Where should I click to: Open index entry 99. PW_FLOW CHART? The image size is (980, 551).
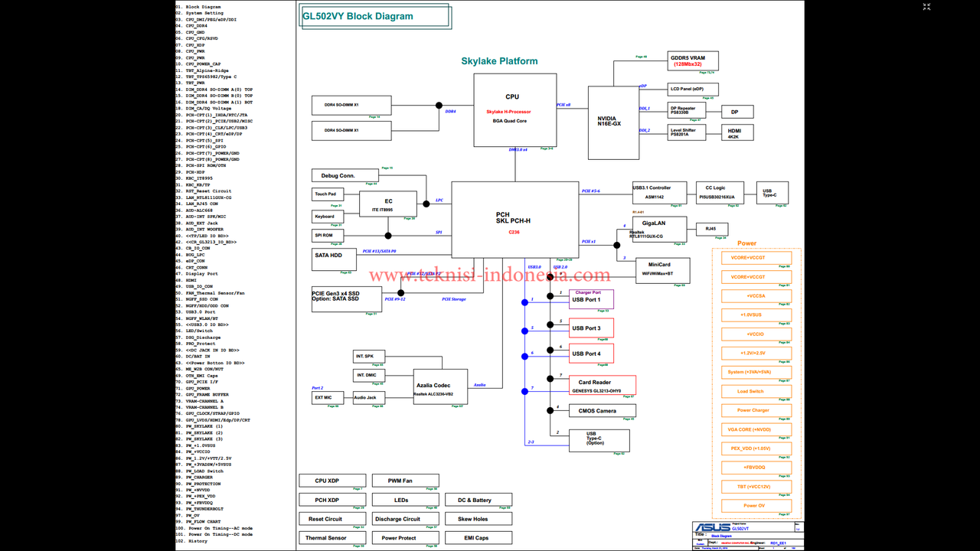(x=198, y=522)
